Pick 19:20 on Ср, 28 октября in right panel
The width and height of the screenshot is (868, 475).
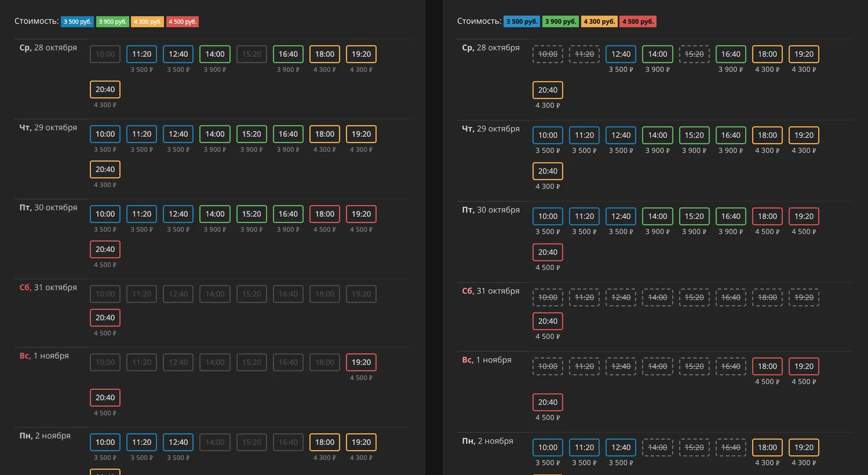(804, 54)
